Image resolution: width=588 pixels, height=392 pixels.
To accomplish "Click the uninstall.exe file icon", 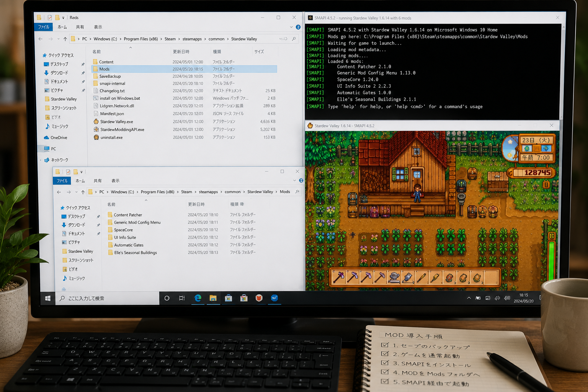I will [x=96, y=137].
